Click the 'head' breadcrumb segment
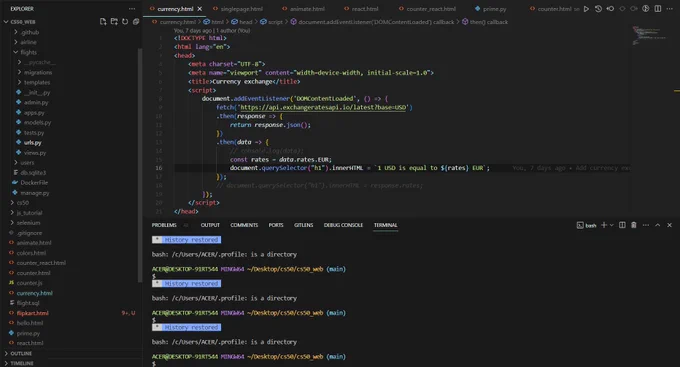Screen dimensions: 680x367 (x=245, y=22)
